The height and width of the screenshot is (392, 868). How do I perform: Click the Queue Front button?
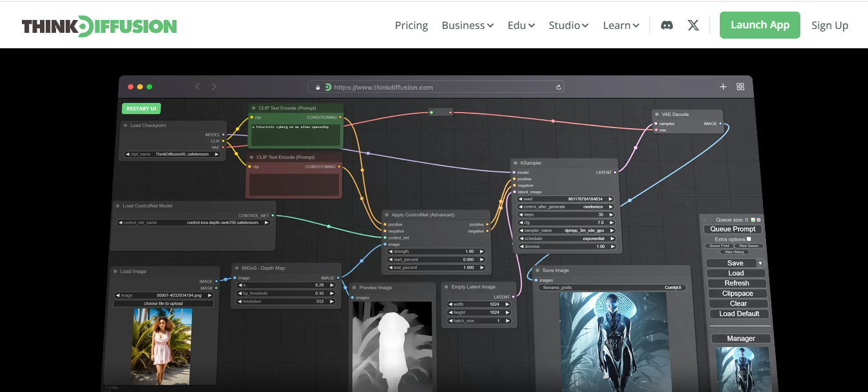(719, 246)
